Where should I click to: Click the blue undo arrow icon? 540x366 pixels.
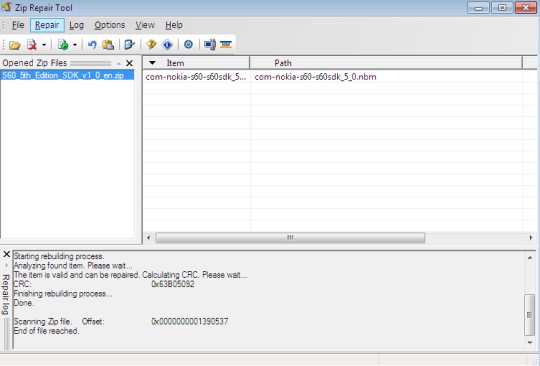point(92,45)
